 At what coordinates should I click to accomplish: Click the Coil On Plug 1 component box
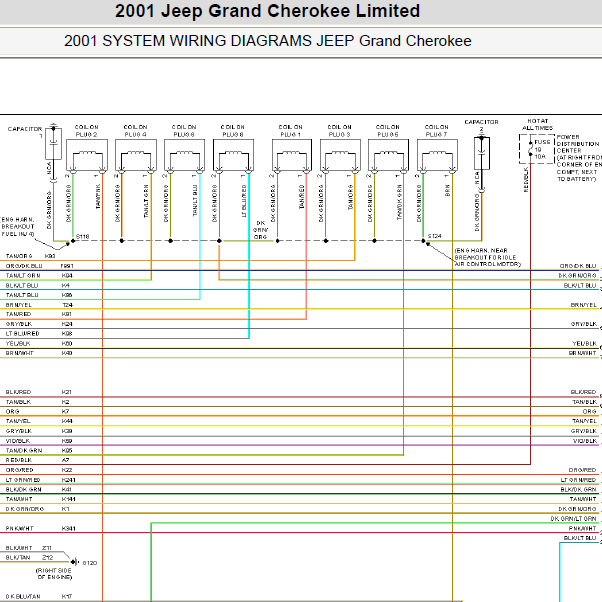coord(292,155)
